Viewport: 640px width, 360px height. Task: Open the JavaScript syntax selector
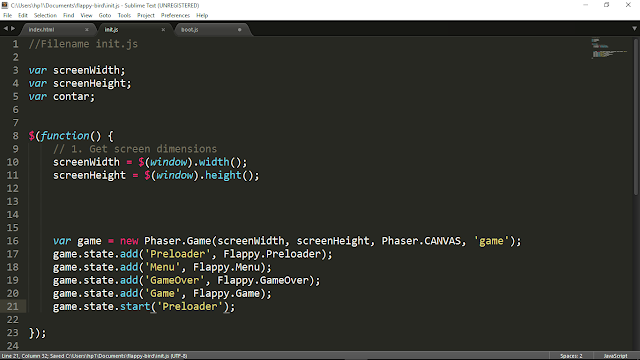(x=615, y=356)
